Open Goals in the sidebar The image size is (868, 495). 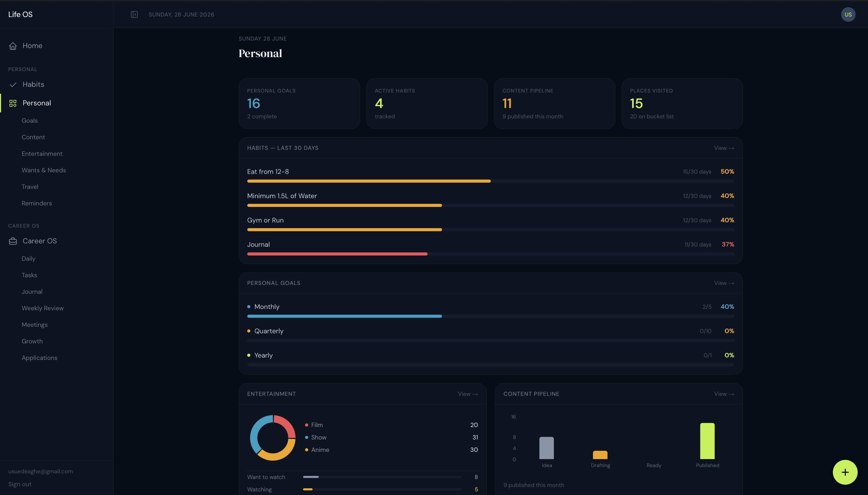(x=29, y=121)
